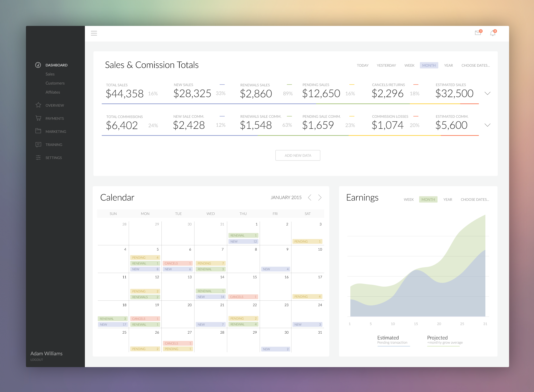Click the Renewals Sales green indicator dash

pyautogui.click(x=289, y=85)
